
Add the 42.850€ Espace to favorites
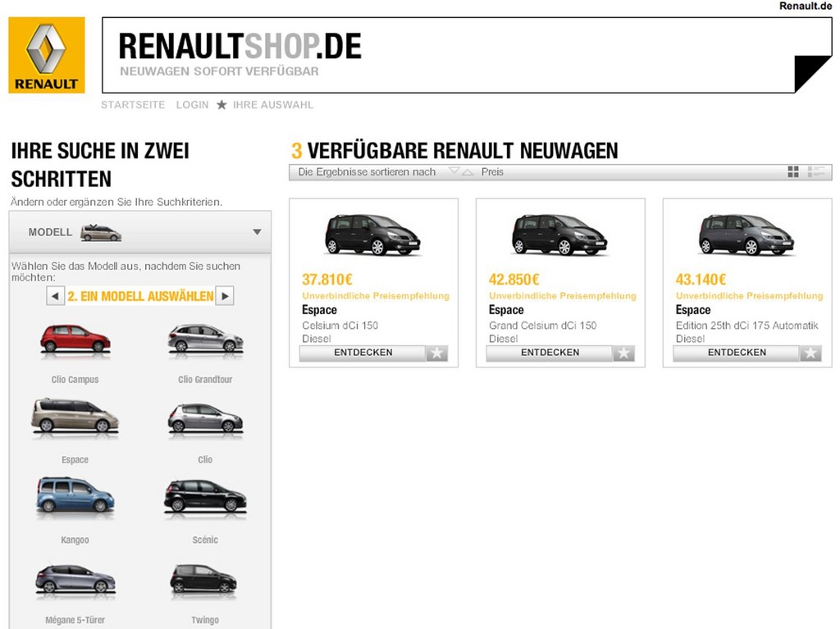pyautogui.click(x=624, y=353)
